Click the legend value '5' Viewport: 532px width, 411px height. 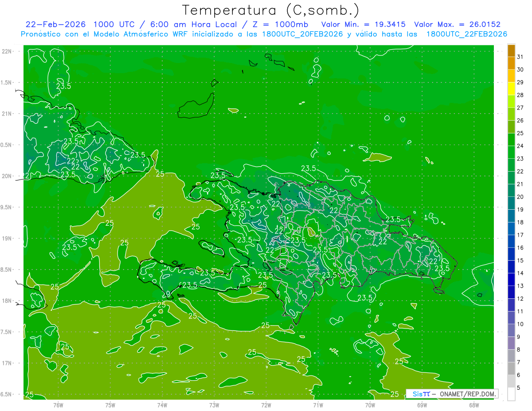coord(519,388)
